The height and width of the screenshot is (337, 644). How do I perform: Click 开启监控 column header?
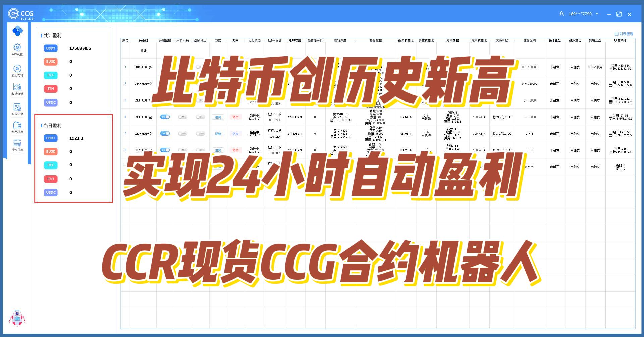(165, 40)
